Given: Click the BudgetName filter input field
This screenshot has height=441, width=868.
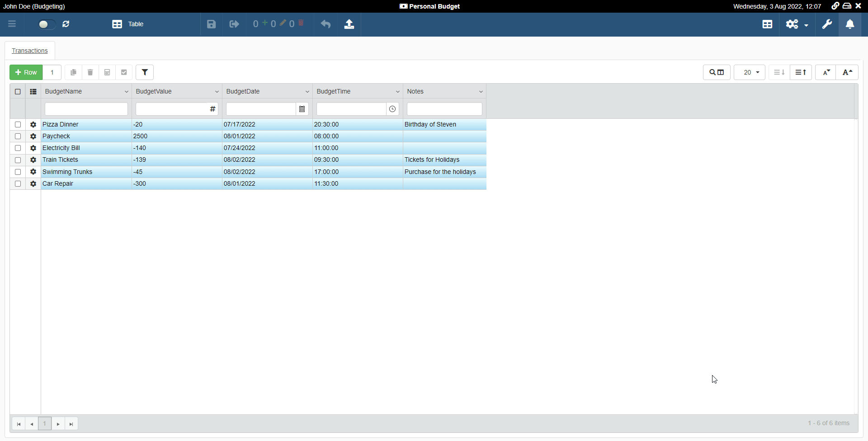Looking at the screenshot, I should [x=86, y=109].
